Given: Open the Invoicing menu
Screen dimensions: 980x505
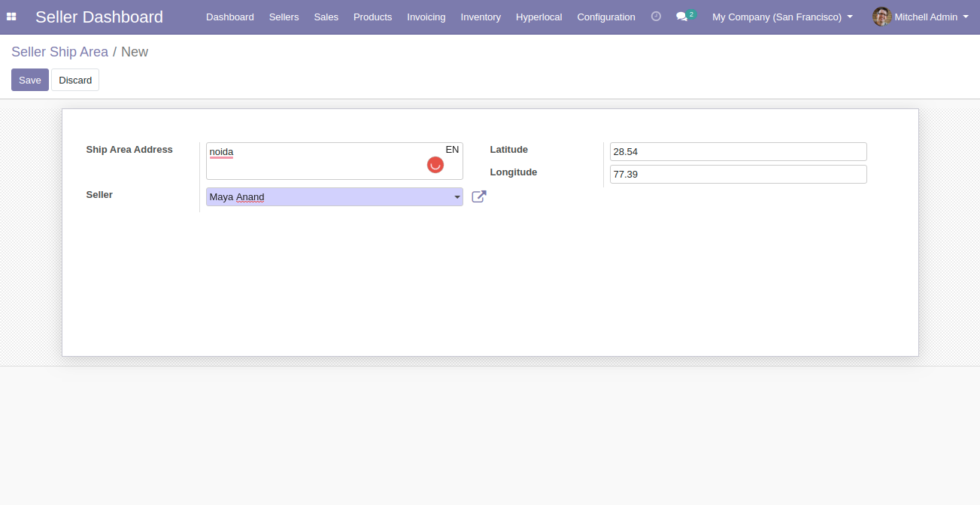Looking at the screenshot, I should [x=426, y=17].
